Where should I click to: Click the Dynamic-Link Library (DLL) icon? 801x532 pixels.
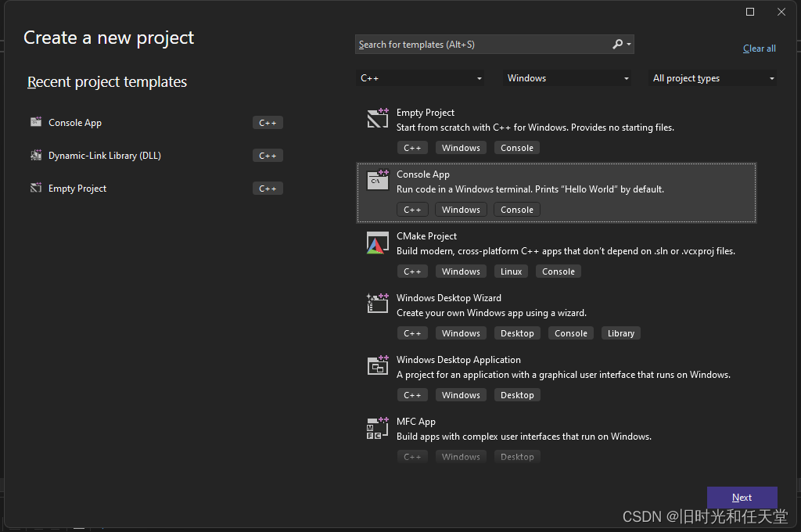pos(36,155)
